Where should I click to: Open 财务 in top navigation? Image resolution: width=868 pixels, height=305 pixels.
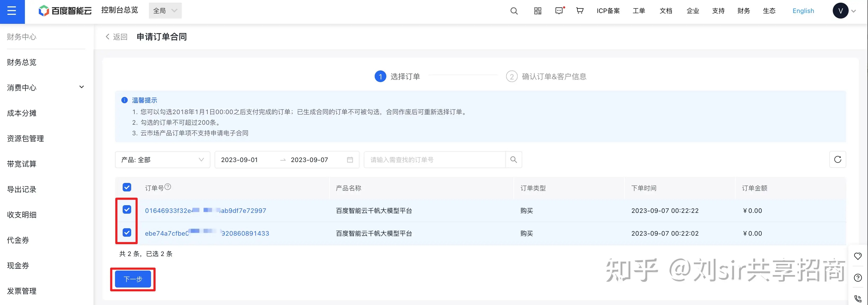(743, 11)
